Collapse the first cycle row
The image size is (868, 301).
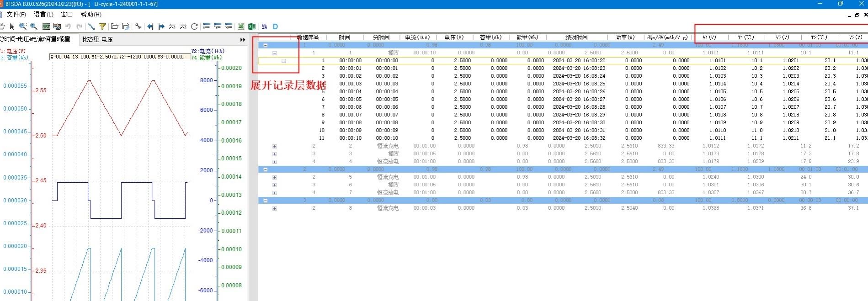266,45
